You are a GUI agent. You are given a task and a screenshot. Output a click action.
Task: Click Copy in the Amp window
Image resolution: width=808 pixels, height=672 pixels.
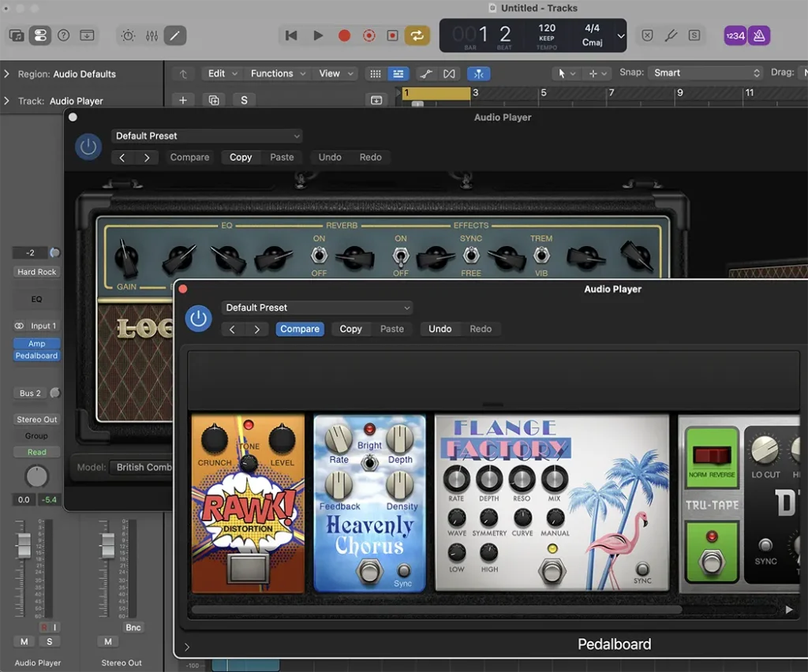pos(241,157)
